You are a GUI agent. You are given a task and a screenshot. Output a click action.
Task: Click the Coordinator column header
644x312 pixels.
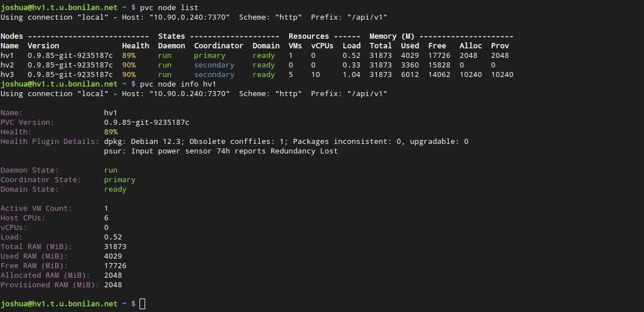coord(218,46)
